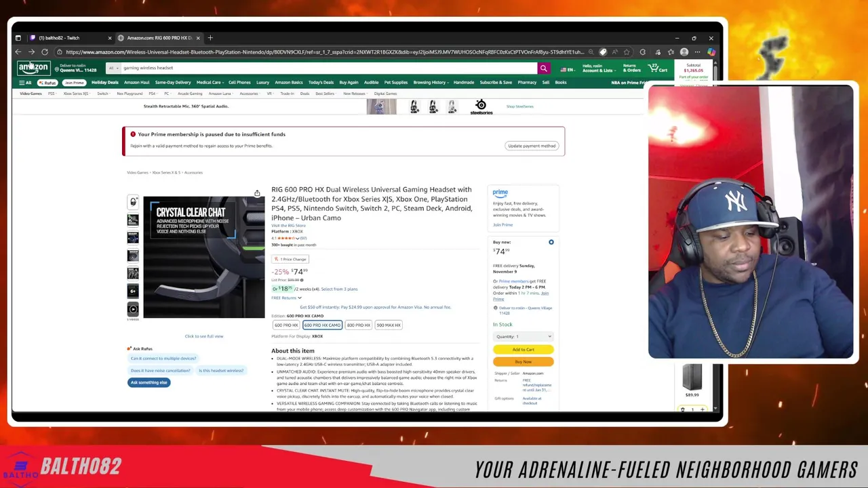Click the browser forward arrow
This screenshot has height=488, width=868.
tap(31, 52)
